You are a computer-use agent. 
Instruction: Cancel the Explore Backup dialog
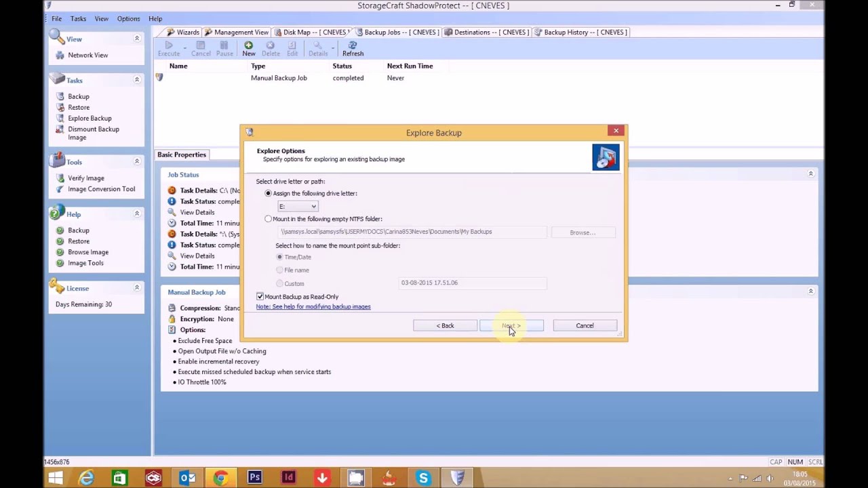click(585, 326)
